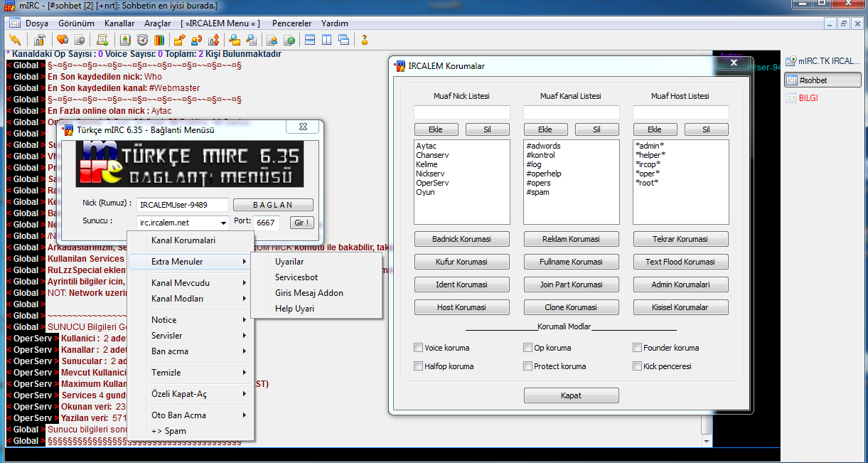The width and height of the screenshot is (868, 463).
Task: Open the Dosya menu
Action: click(x=37, y=23)
